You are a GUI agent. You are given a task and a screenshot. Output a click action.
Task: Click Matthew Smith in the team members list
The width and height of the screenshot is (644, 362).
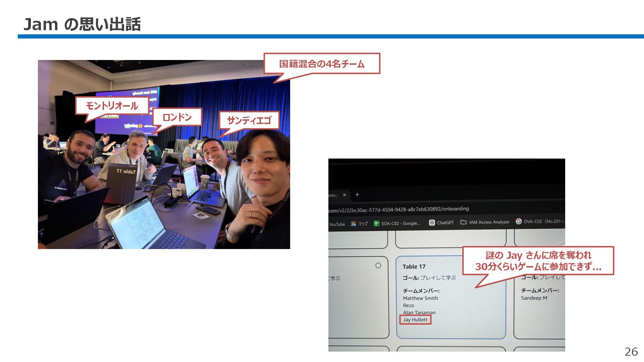coord(420,298)
